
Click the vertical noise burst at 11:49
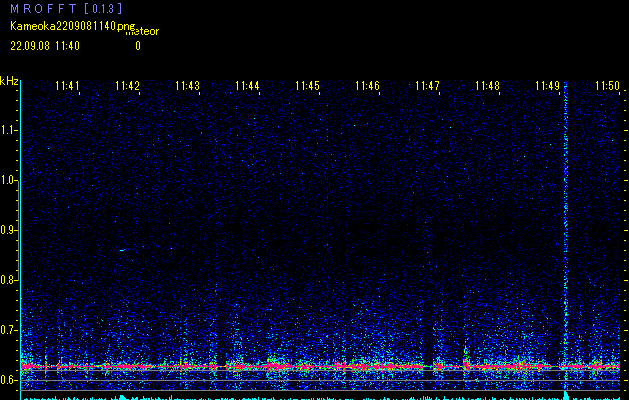point(566,235)
